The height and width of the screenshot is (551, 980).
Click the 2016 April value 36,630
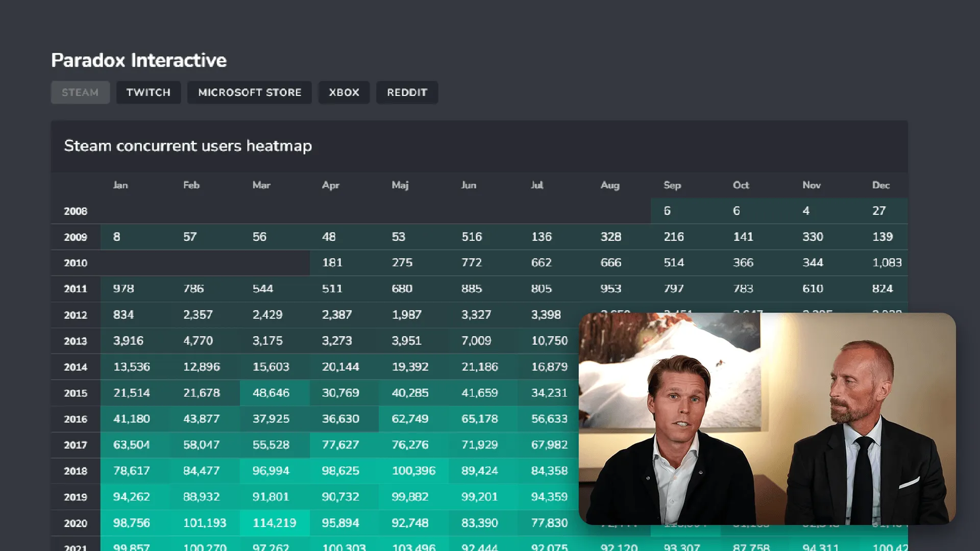340,419
